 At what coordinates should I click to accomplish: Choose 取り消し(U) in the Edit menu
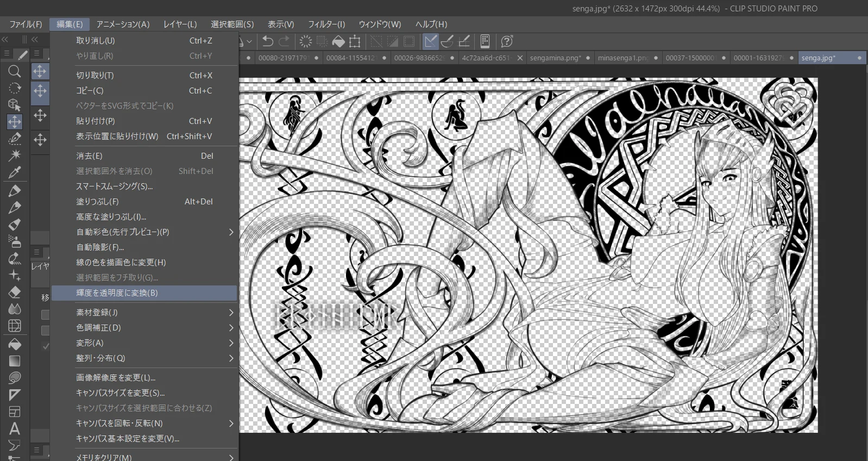[144, 41]
